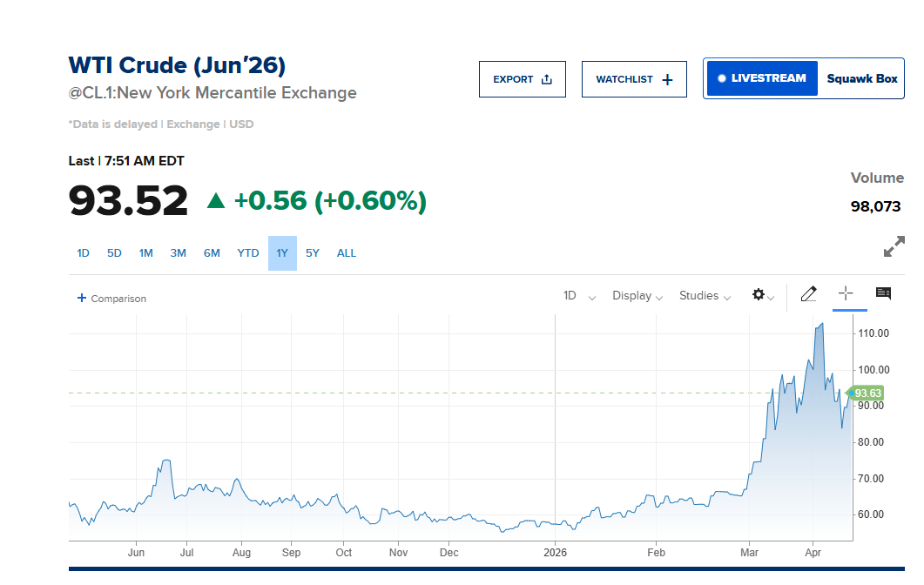This screenshot has width=924, height=585.
Task: Click the Mar date axis label
Action: pos(750,553)
